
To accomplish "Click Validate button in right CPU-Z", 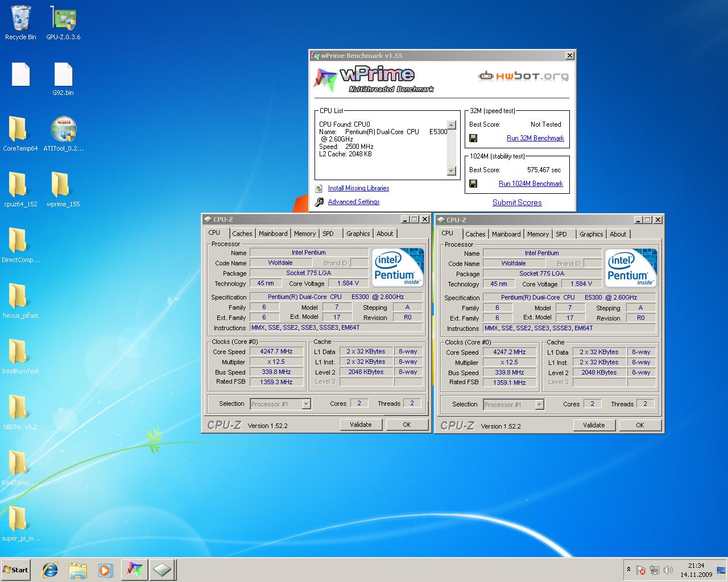I will tap(594, 425).
